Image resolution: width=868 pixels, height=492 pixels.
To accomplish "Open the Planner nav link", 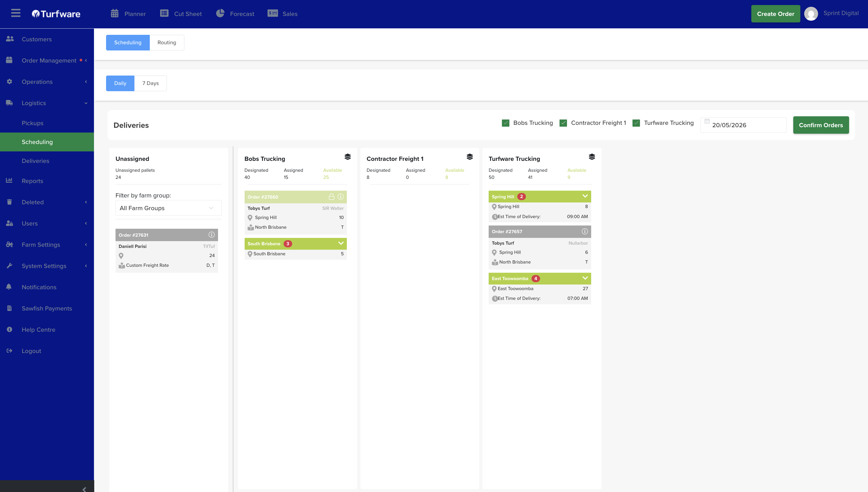I will 135,14.
